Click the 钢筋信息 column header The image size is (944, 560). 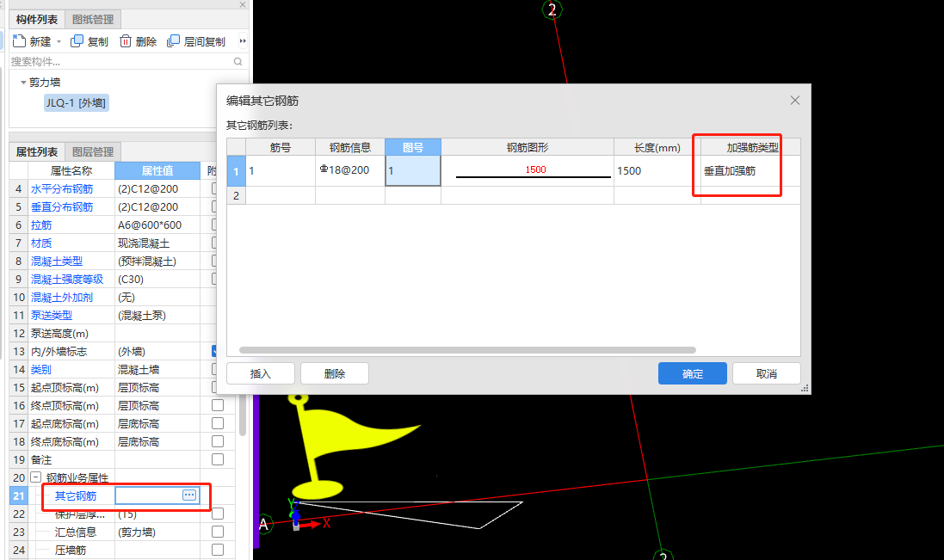pos(350,147)
